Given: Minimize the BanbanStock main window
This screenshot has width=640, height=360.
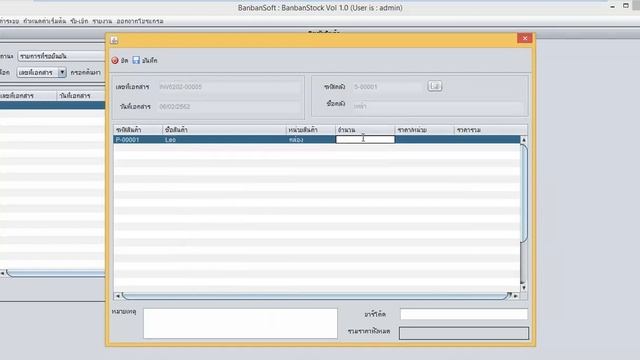Looking at the screenshot, I should [612, 7].
